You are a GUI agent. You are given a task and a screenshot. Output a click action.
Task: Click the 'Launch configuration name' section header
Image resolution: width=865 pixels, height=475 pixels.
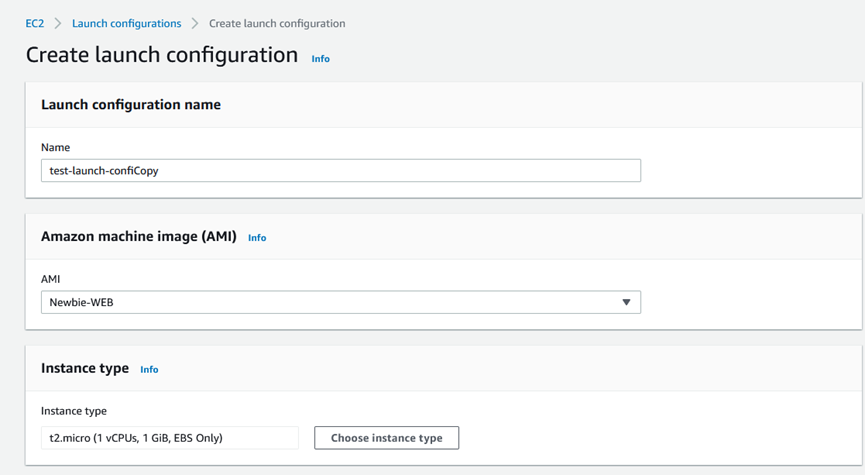[x=131, y=104]
